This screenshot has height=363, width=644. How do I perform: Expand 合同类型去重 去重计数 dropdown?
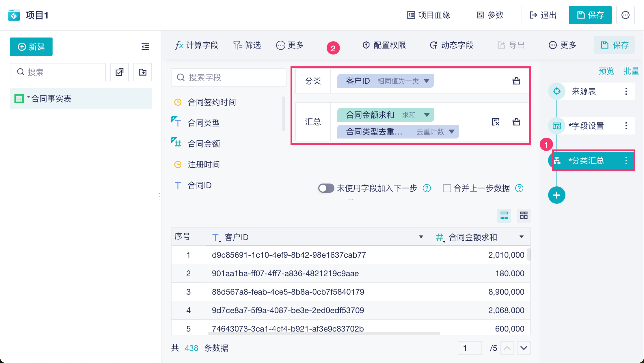click(452, 132)
